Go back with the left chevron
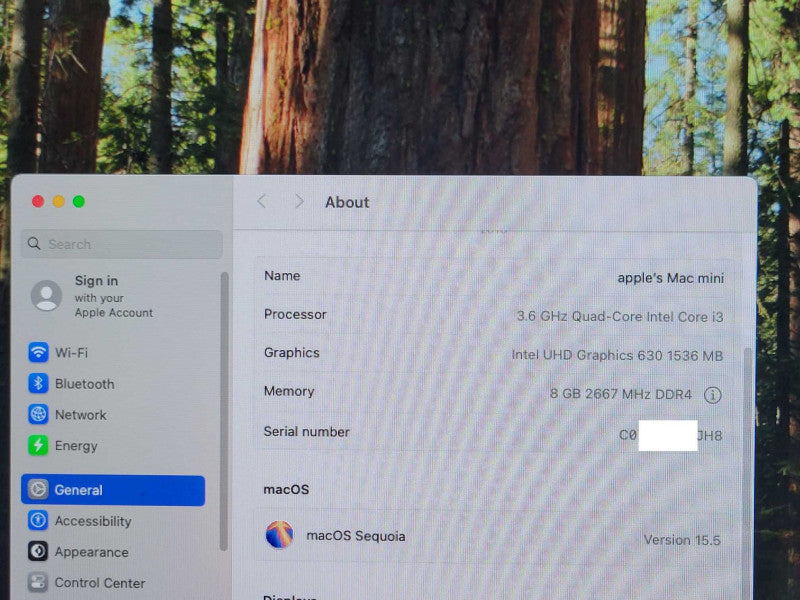This screenshot has height=600, width=800. click(262, 202)
